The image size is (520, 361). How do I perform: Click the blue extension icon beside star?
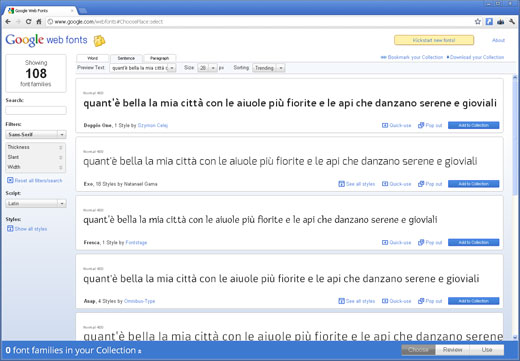(489, 22)
